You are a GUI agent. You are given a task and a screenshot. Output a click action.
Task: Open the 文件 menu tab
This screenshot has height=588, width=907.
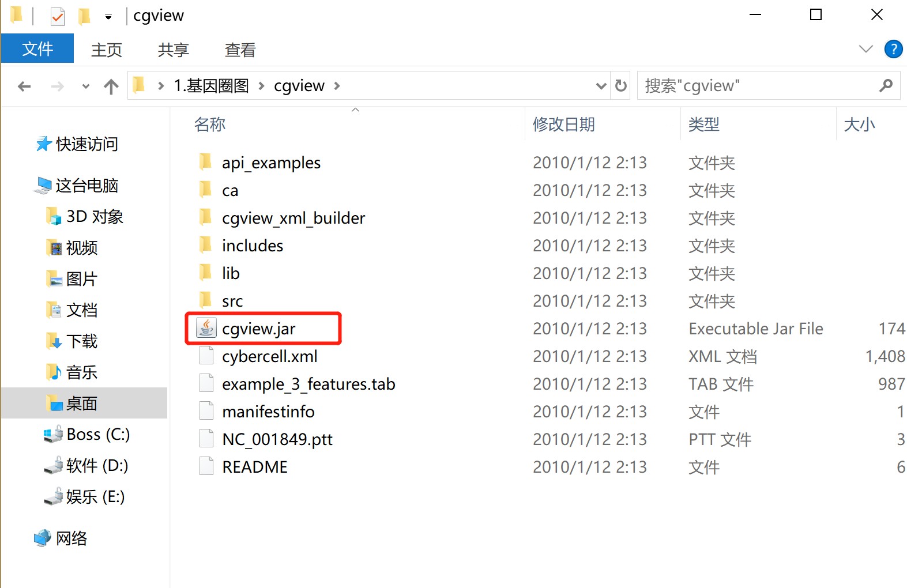pos(37,48)
